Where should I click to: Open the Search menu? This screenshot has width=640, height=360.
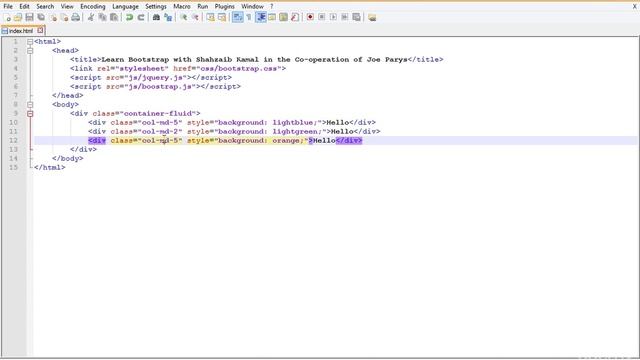[45, 7]
